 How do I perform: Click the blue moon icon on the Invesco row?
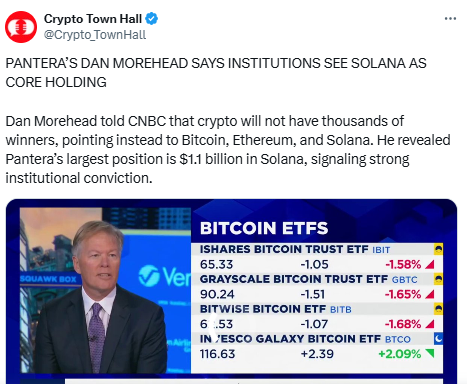438,339
